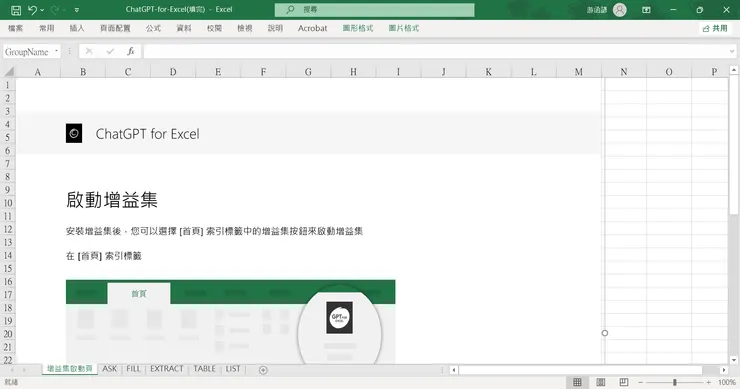Click the 共用 share button
Image resolution: width=740 pixels, height=389 pixels.
tap(715, 28)
